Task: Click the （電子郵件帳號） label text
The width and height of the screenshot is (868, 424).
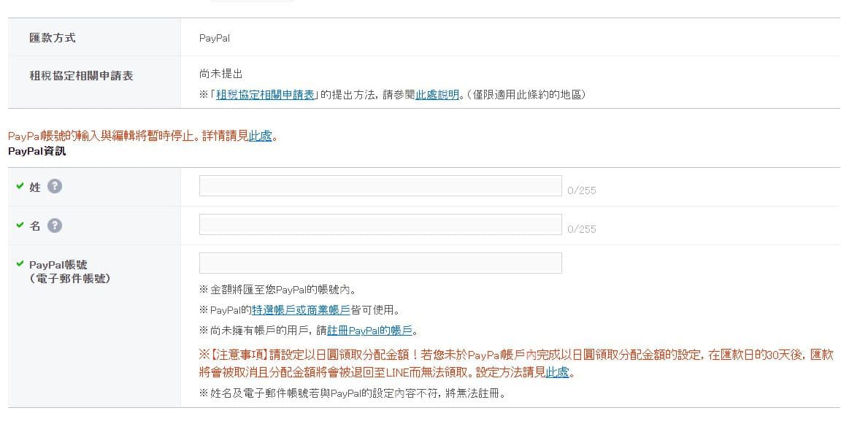Action: pyautogui.click(x=69, y=279)
